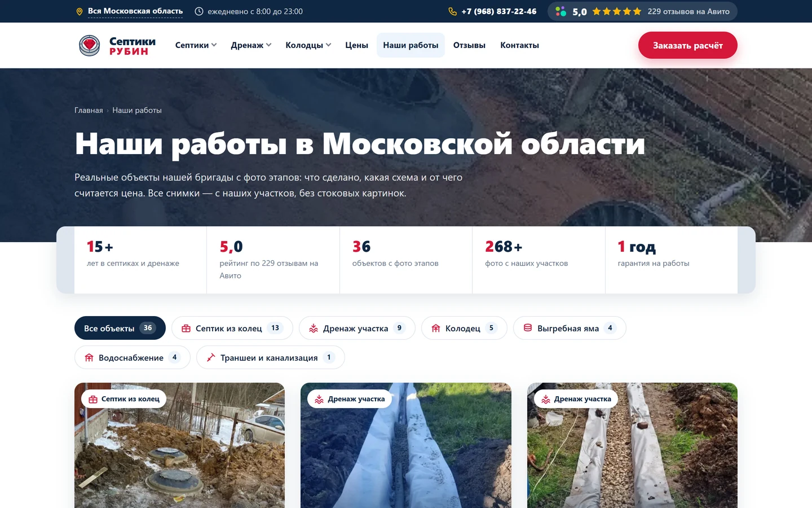Screen dimensions: 812x508
Task: Call the number +7 (968) 837-22-46
Action: [x=499, y=11]
